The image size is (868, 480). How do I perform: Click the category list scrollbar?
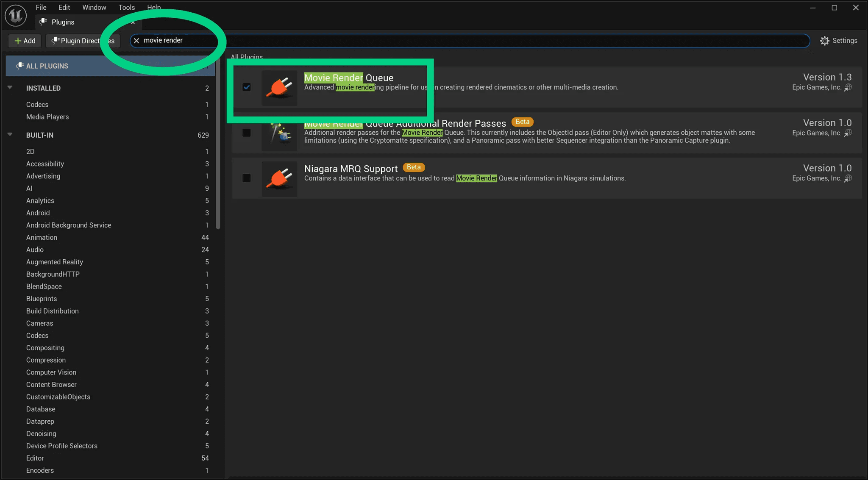[x=218, y=144]
